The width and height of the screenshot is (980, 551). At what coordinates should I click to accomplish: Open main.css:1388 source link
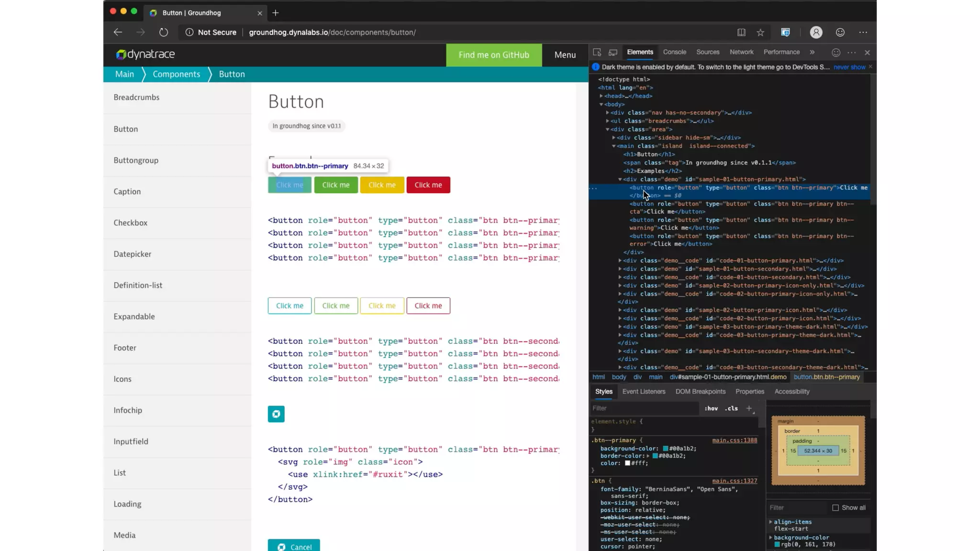tap(735, 440)
